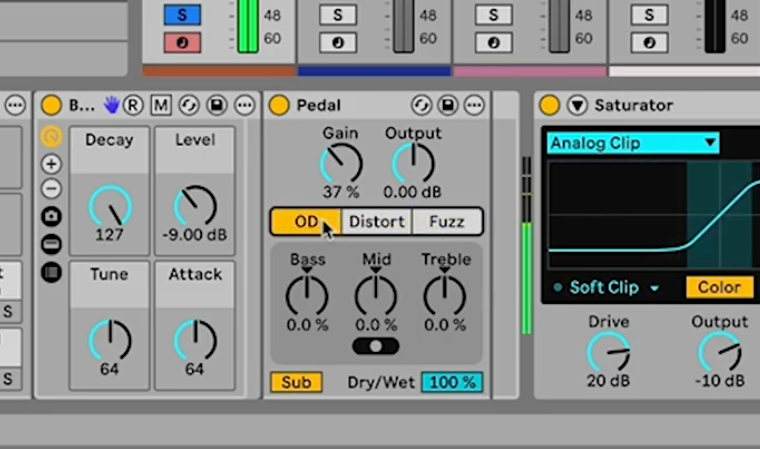Toggle the Saturator Color button
Viewport: 760px width, 449px height.
coord(719,287)
